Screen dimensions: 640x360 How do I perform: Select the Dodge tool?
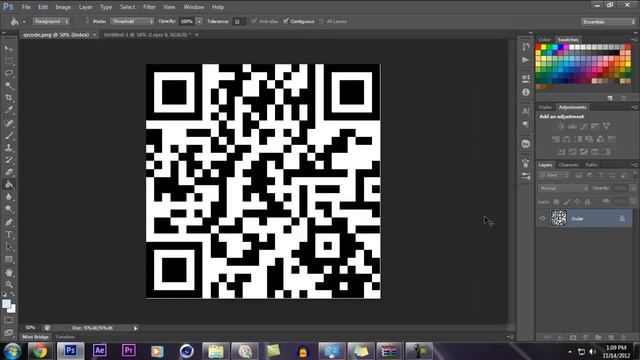click(x=9, y=209)
